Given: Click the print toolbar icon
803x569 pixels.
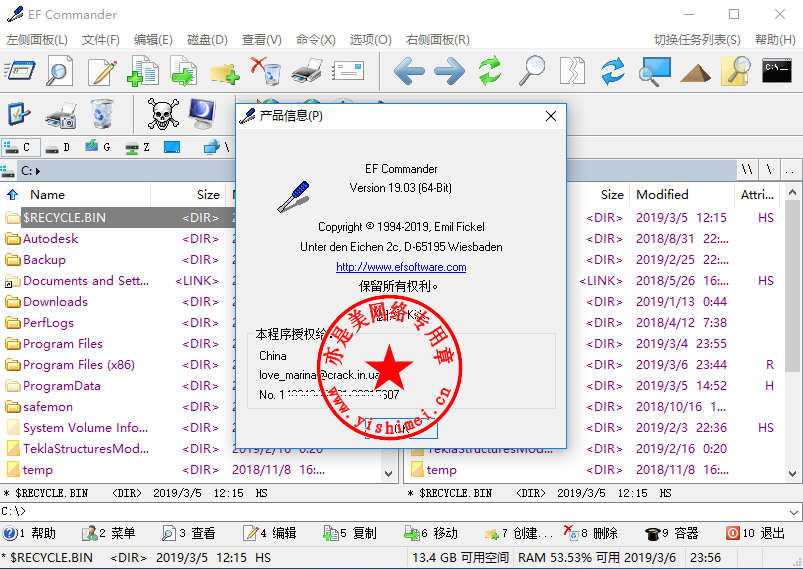Looking at the screenshot, I should point(307,71).
